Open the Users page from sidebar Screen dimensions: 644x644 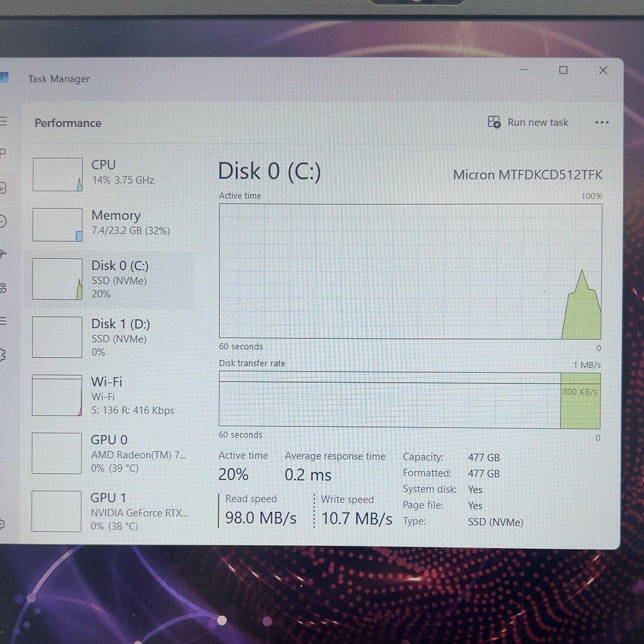click(3, 288)
